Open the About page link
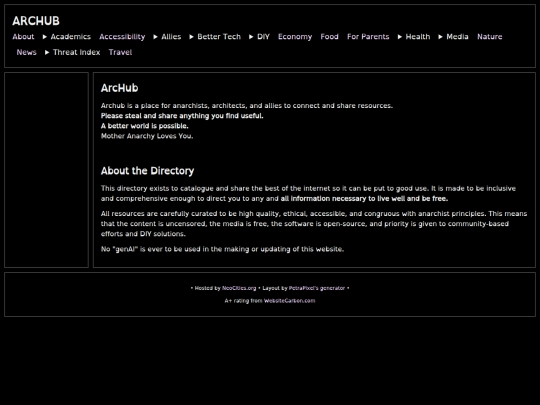The image size is (540, 405). click(23, 37)
